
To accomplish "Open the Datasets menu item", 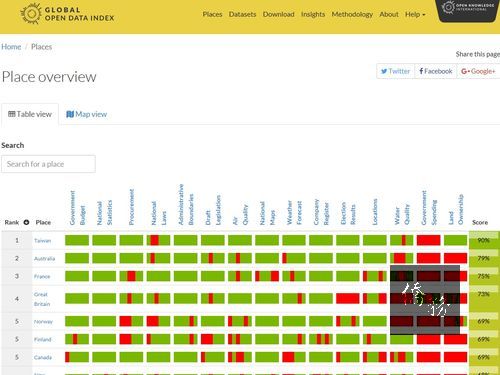I will click(x=242, y=14).
